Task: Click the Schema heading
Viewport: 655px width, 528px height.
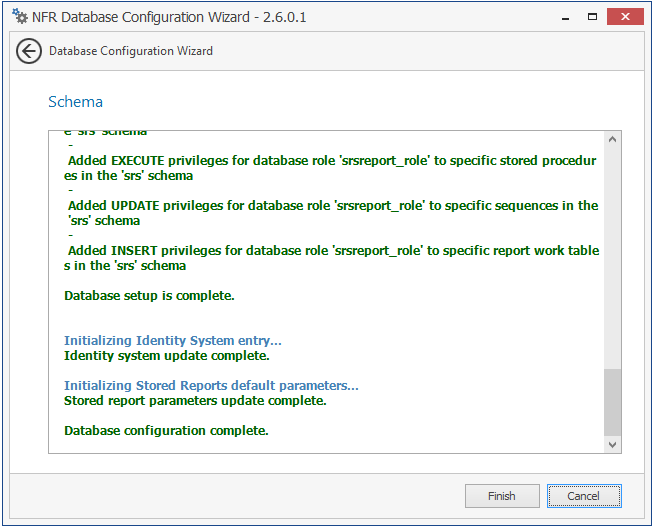Action: [76, 102]
